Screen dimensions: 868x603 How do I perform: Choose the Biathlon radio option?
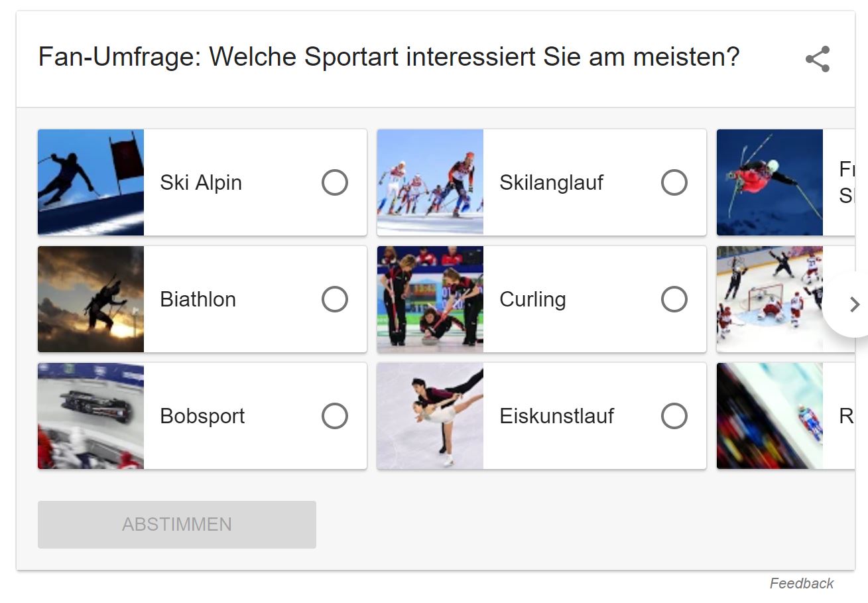click(x=335, y=299)
